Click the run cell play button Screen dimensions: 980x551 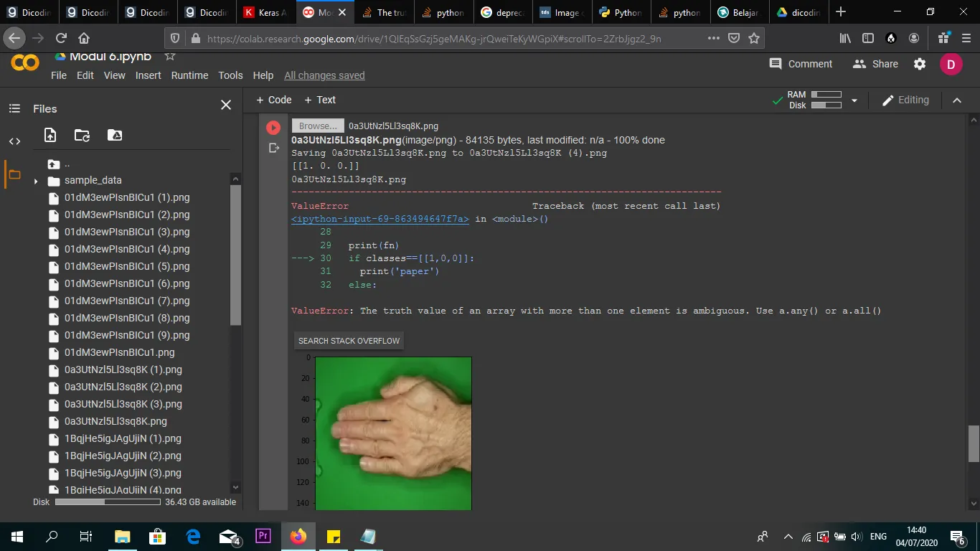tap(273, 128)
